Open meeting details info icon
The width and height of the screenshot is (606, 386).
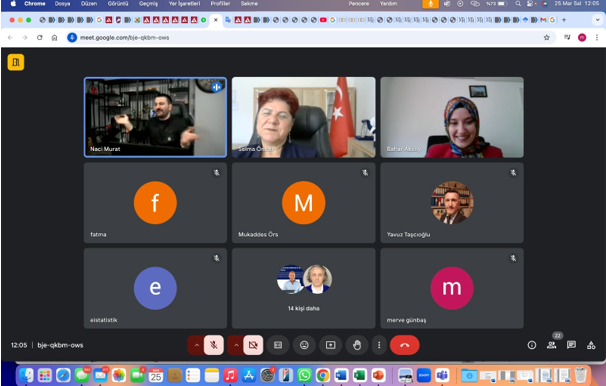tap(532, 345)
